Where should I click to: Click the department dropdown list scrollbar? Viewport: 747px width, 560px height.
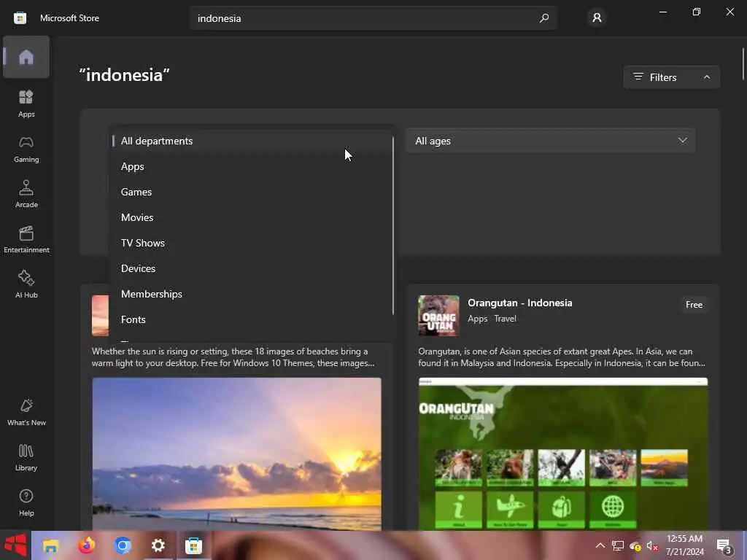click(393, 226)
